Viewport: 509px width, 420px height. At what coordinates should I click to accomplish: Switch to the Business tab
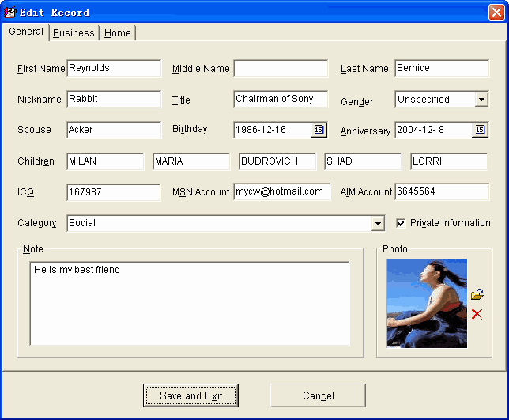coord(74,33)
